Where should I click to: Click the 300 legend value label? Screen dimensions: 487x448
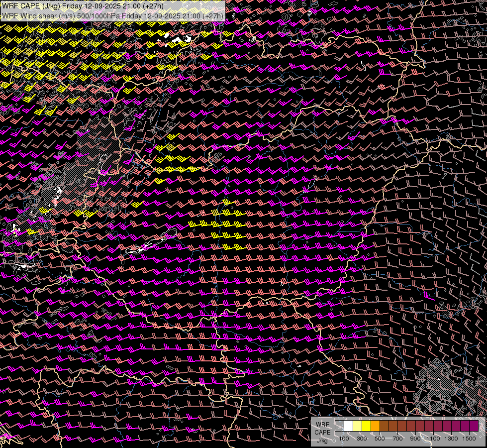point(362,439)
